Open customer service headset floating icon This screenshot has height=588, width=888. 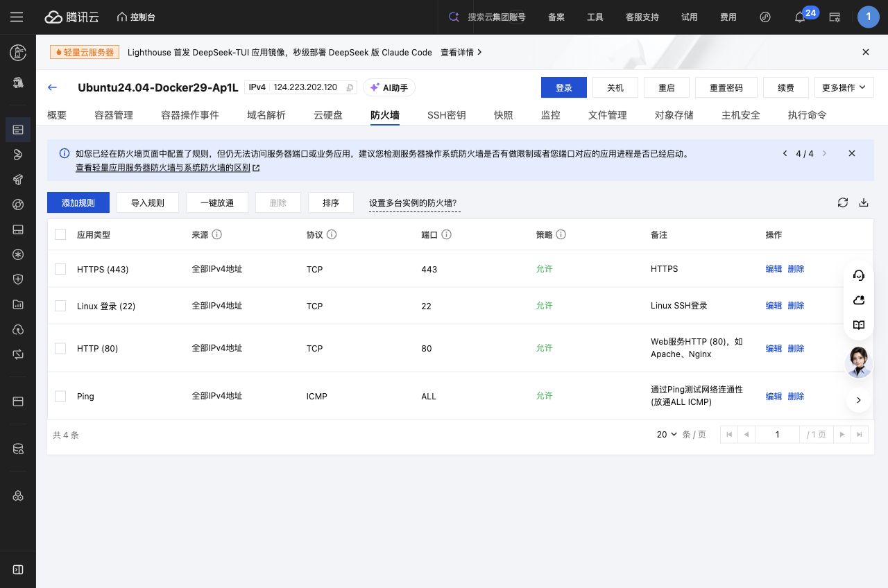coord(858,275)
